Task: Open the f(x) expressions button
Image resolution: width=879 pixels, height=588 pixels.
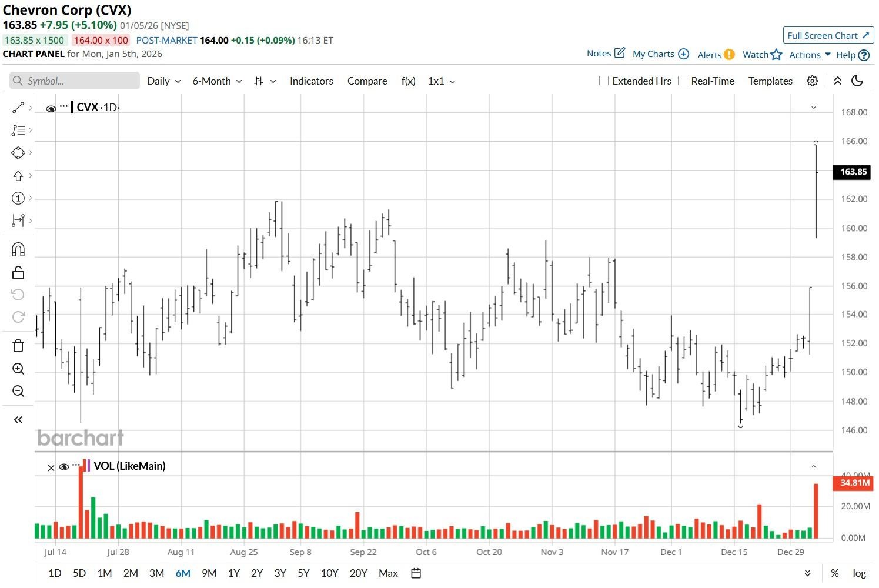Action: pos(409,81)
